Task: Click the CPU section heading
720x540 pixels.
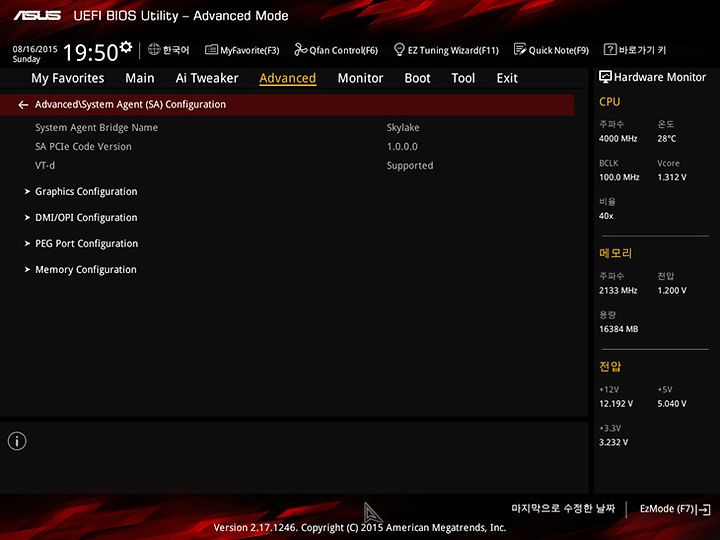Action: 609,102
